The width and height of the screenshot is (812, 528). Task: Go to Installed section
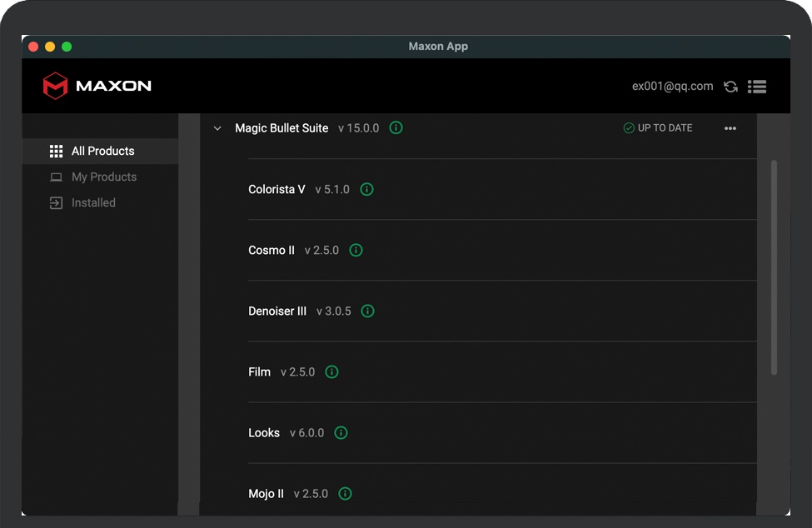93,202
